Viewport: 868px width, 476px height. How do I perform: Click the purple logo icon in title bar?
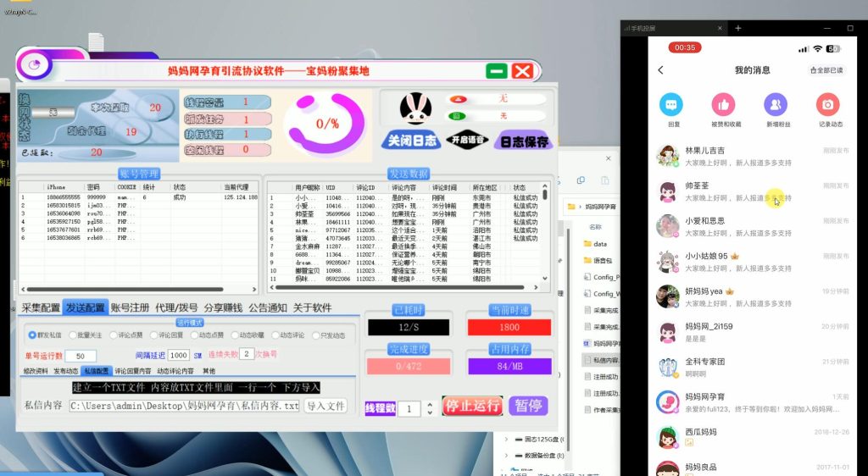[x=35, y=64]
